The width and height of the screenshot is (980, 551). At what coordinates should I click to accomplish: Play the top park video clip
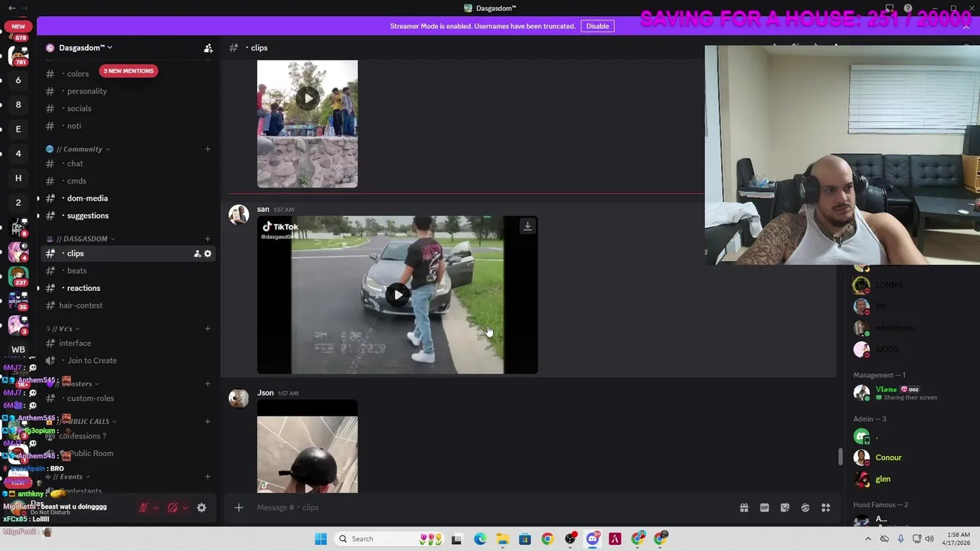(307, 98)
